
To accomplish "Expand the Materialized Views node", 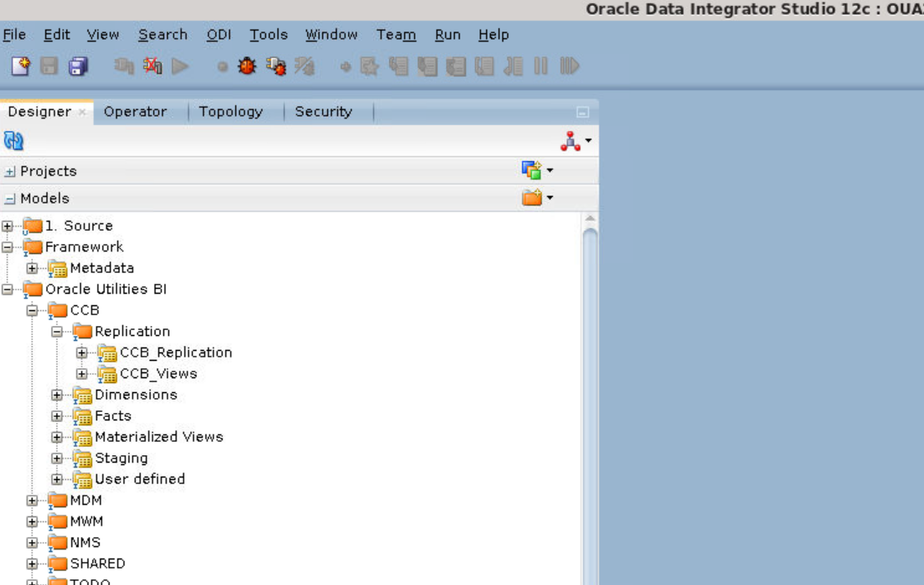I will point(56,437).
